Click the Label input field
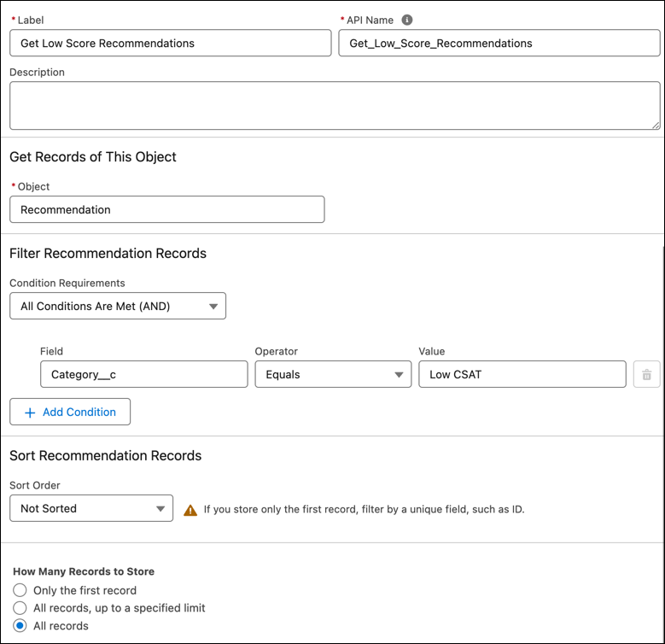Screen dimensions: 665x644 pos(171,43)
